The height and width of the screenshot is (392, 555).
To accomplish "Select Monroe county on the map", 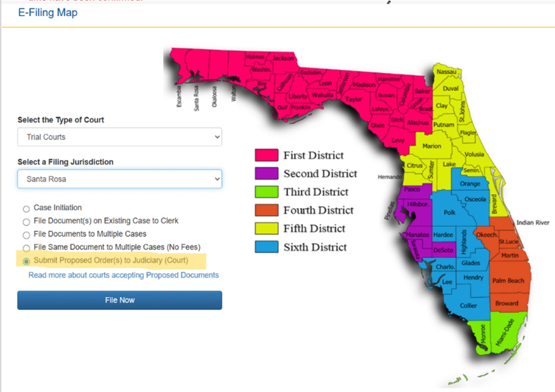I will click(x=483, y=334).
